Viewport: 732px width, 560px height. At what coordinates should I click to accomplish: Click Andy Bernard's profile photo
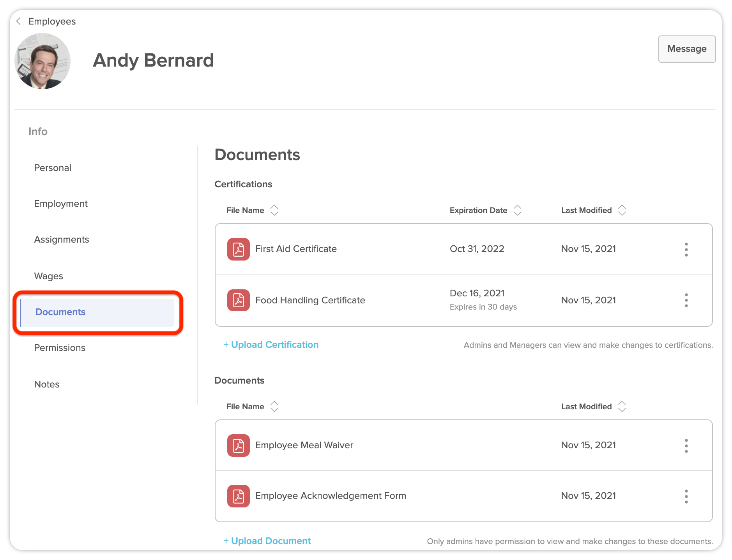click(42, 61)
